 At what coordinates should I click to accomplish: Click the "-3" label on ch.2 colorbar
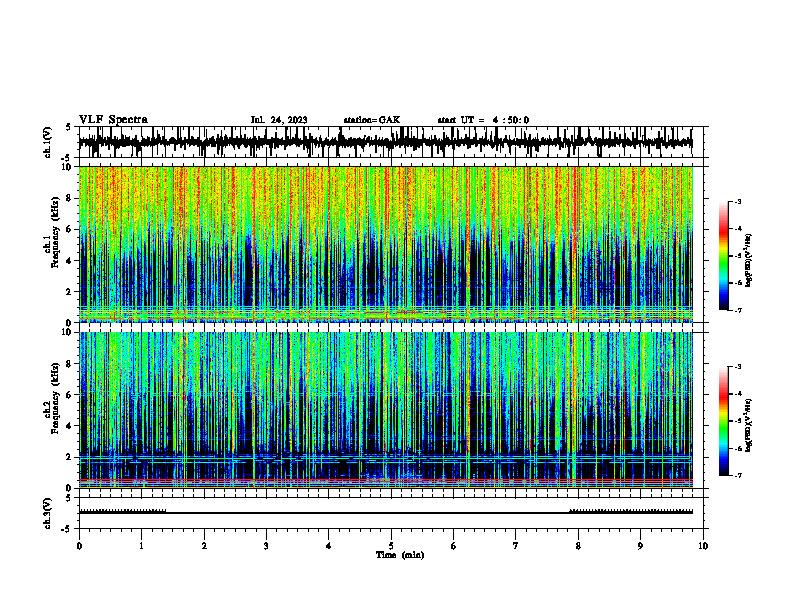(738, 367)
